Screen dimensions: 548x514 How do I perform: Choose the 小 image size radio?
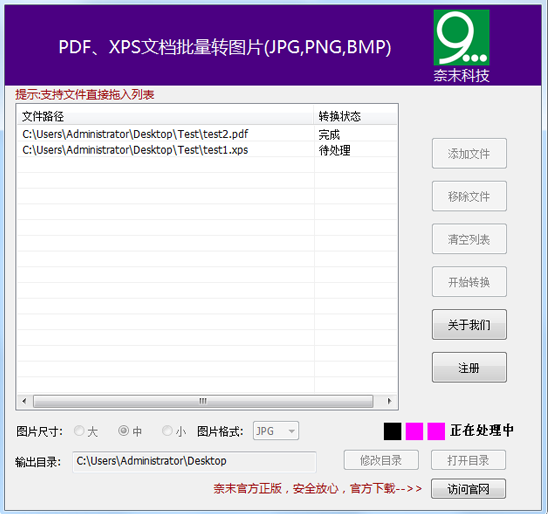(x=174, y=431)
